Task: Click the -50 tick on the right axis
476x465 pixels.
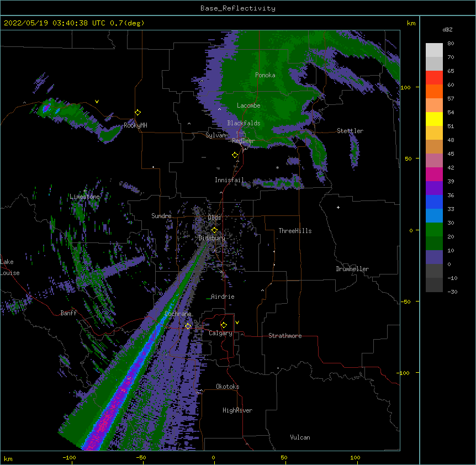Action: click(406, 302)
